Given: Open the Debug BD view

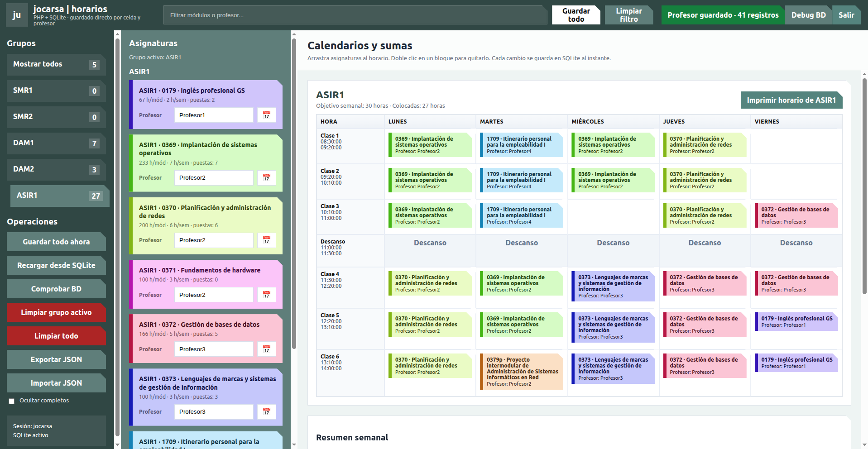Looking at the screenshot, I should tap(809, 15).
